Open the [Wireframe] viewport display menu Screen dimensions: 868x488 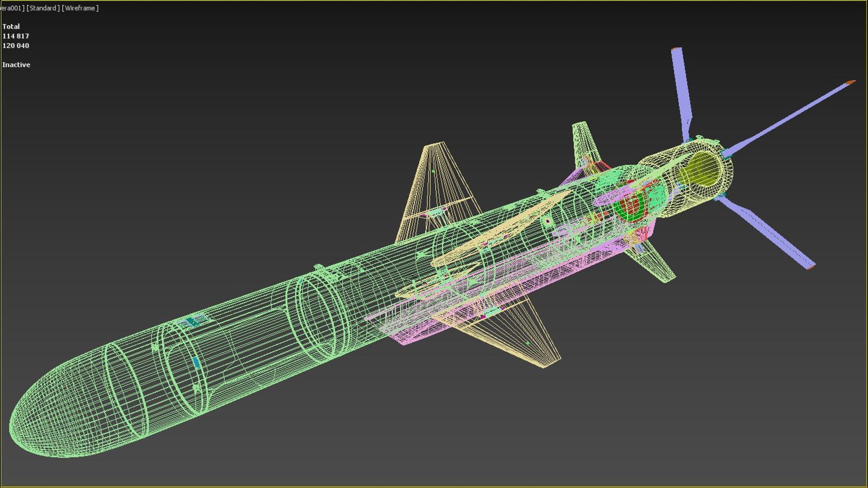80,8
